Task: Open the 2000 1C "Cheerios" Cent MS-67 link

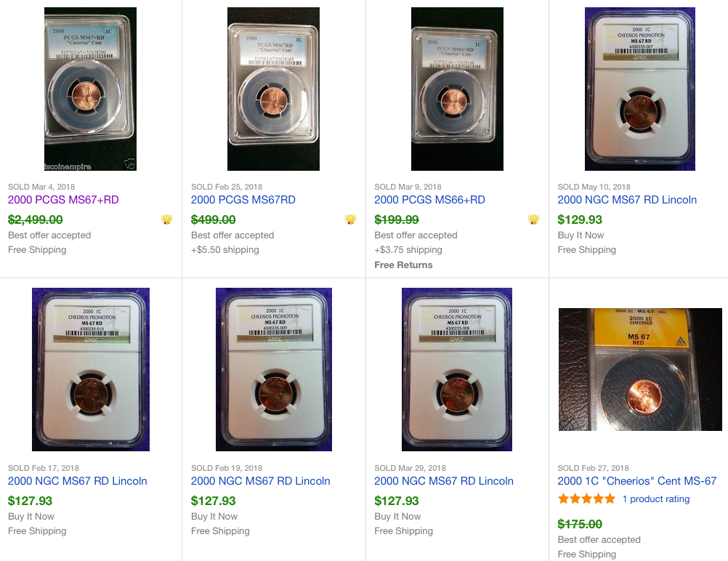Action: tap(637, 481)
